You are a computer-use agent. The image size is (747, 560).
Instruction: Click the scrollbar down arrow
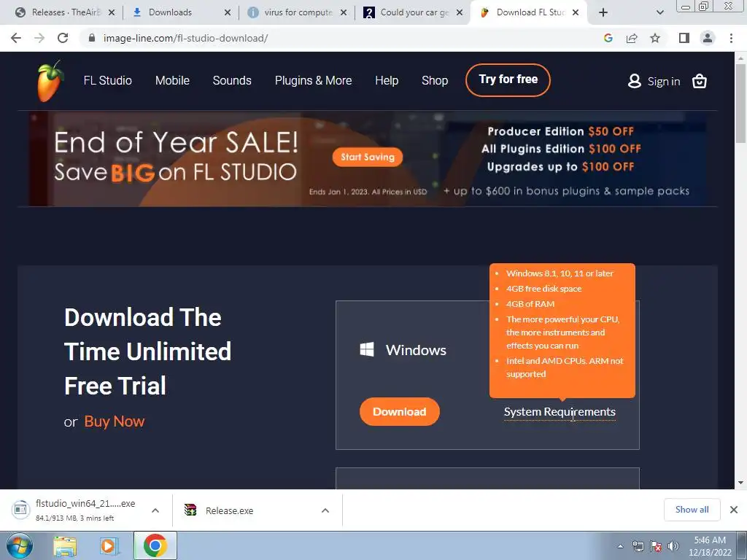[740, 483]
